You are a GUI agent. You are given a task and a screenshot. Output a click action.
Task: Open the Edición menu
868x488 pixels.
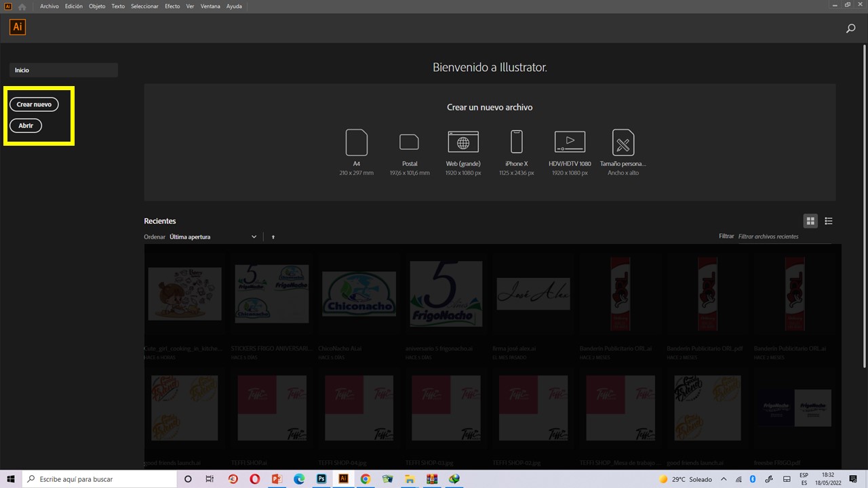coord(73,6)
